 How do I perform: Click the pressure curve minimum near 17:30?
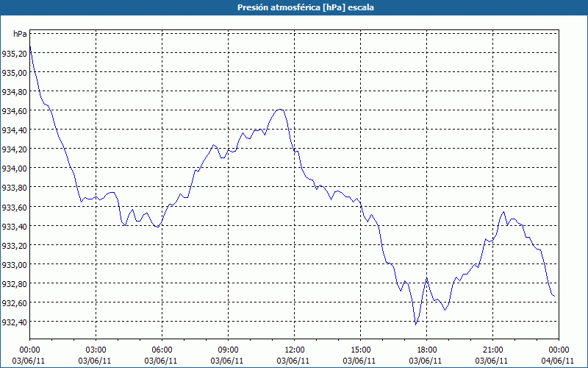[415, 324]
